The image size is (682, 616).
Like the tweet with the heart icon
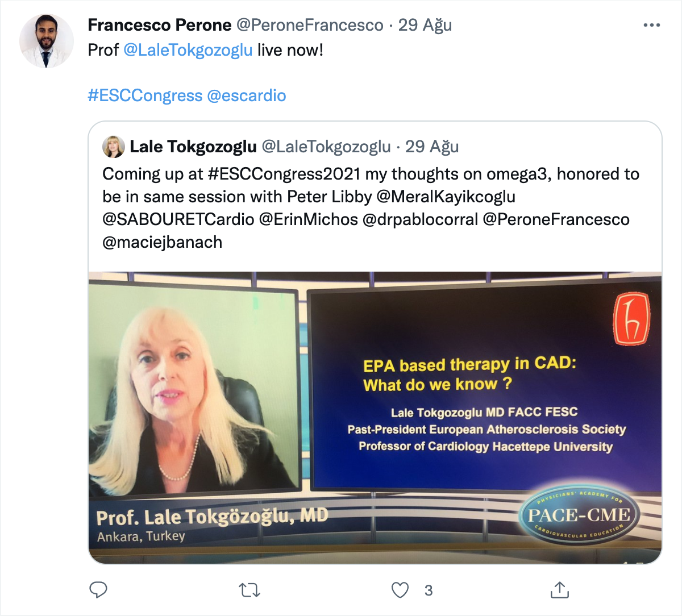coord(400,590)
